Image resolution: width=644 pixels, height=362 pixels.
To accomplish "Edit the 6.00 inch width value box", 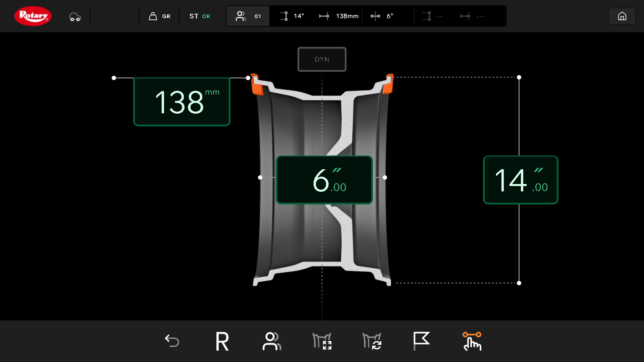I will pyautogui.click(x=324, y=180).
